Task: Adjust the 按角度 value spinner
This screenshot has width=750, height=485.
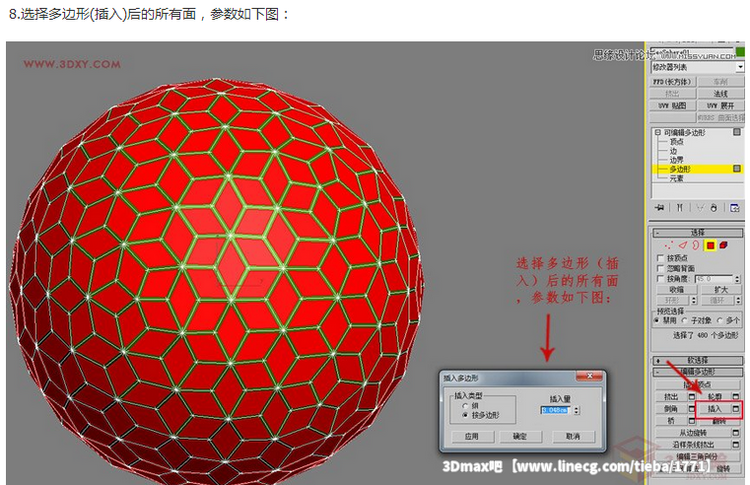Action: coord(737,279)
